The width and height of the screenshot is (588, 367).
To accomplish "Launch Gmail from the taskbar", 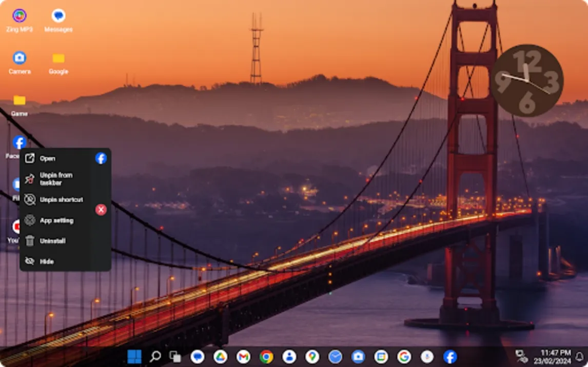I will click(x=243, y=357).
